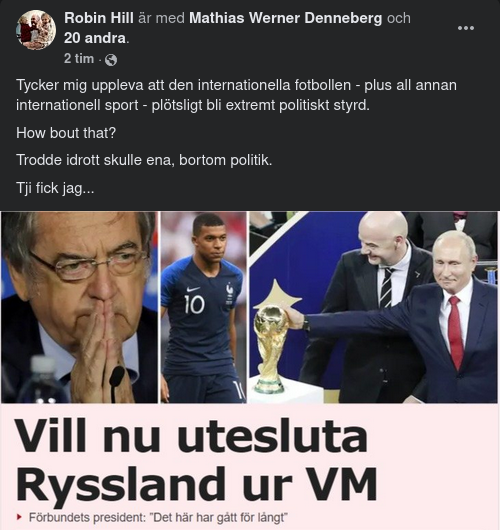Open the '2 tim' post timestamp
This screenshot has height=530, width=500.
pyautogui.click(x=79, y=58)
